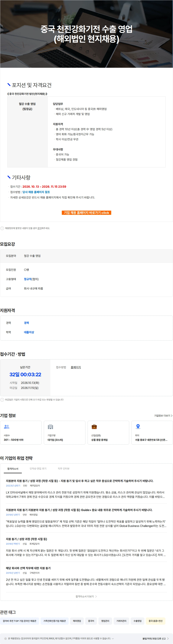
Task: Click the 서울 종로구 새문안로 58 address text
Action: coord(151,440)
